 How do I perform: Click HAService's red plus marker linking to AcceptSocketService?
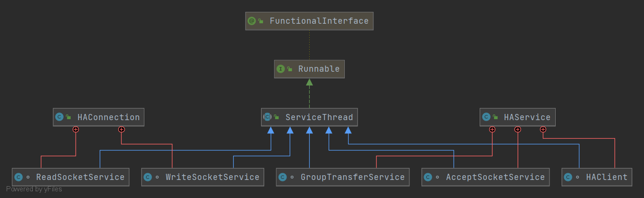(518, 129)
